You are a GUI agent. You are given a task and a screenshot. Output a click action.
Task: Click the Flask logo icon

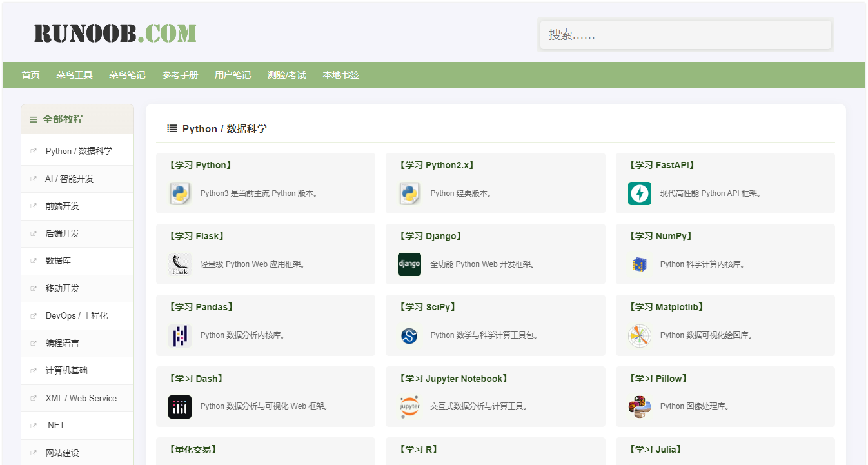180,264
